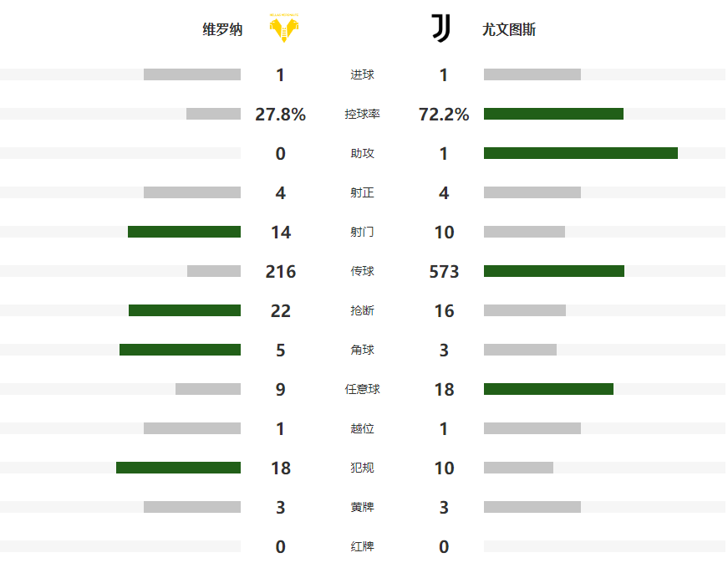Select the 控球率 stat label
Image resolution: width=728 pixels, height=563 pixels.
pyautogui.click(x=362, y=114)
